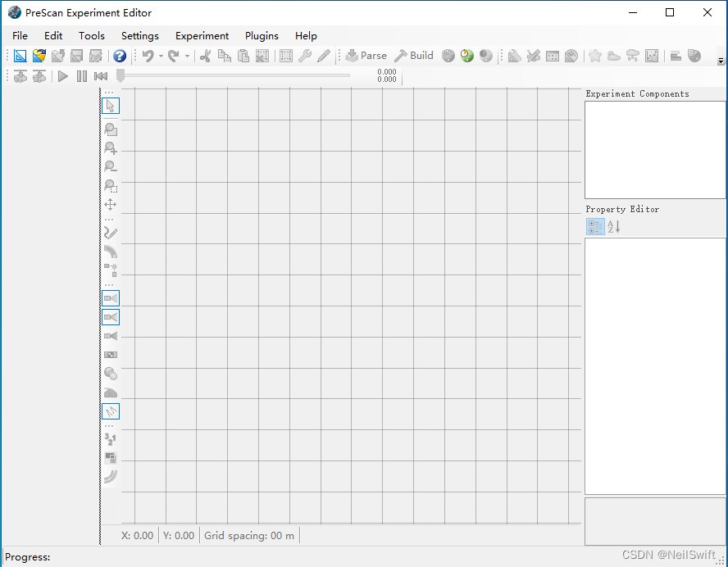Click the Parse button
728x567 pixels.
tap(366, 56)
